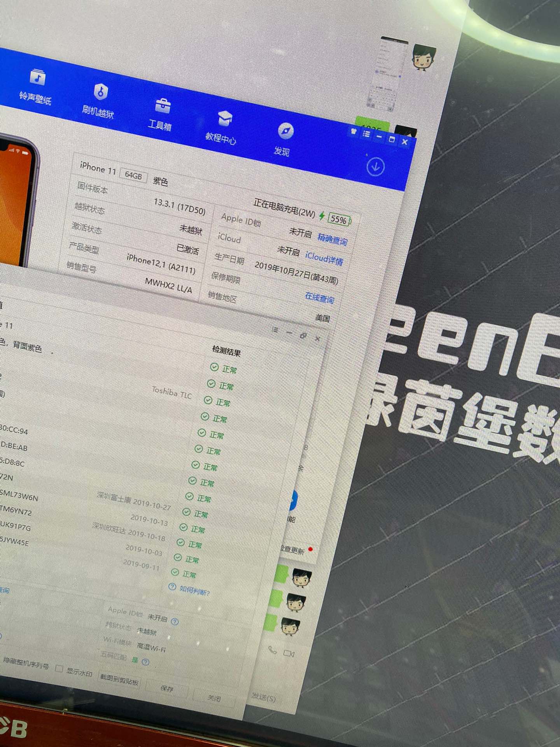Click the skin (shirt) icon in title bar

[353, 132]
